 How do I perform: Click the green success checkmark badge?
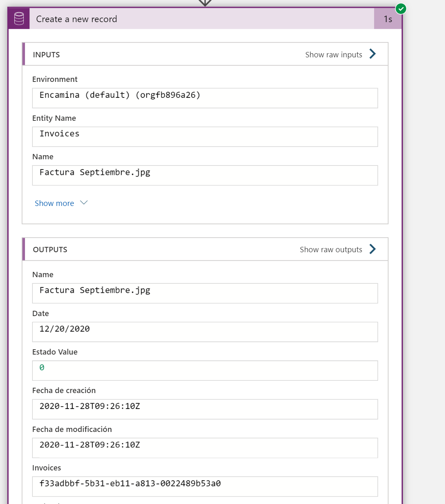click(400, 8)
